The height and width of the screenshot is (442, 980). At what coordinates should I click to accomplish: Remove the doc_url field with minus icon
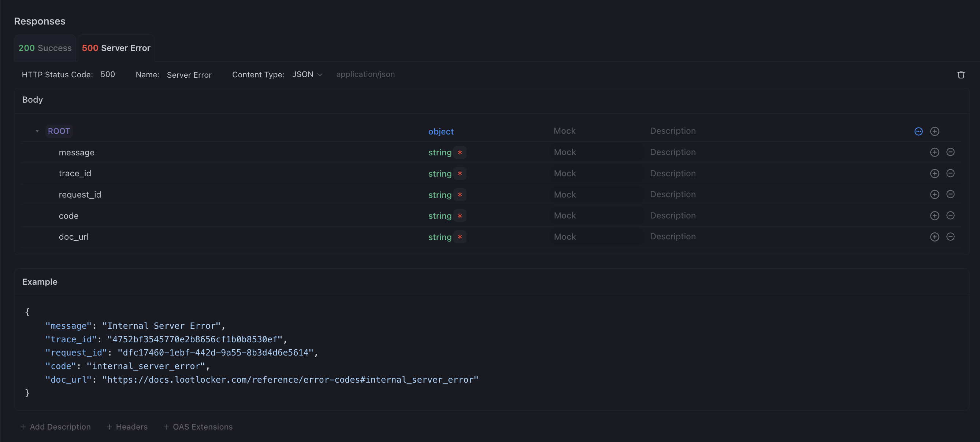pos(950,237)
